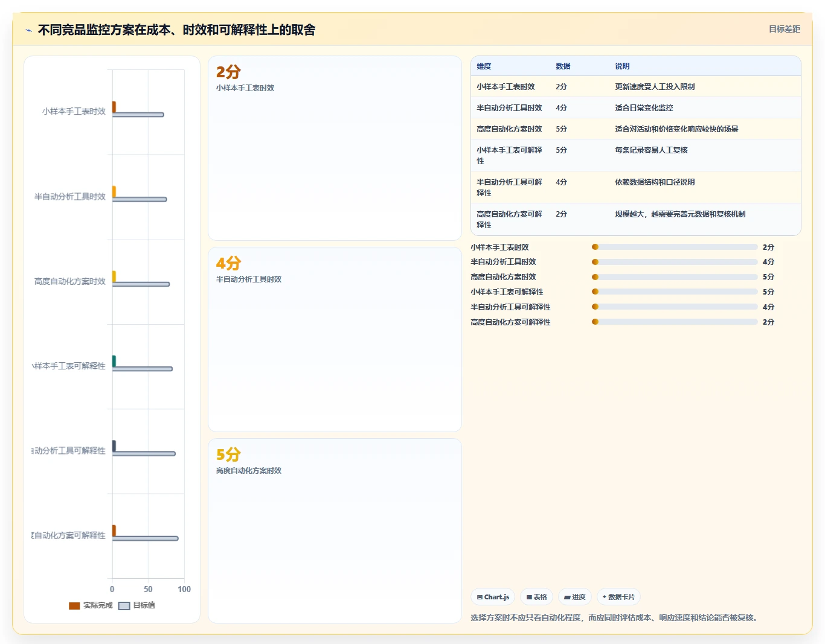This screenshot has width=825, height=644.
Task: Click table cell 每条记录容易人工复核
Action: tap(651, 150)
